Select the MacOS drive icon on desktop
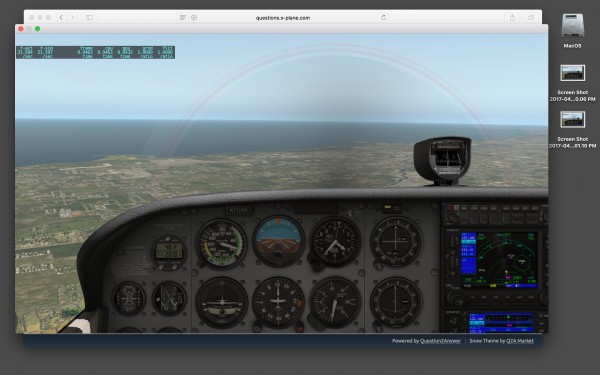600x375 pixels. point(572,26)
